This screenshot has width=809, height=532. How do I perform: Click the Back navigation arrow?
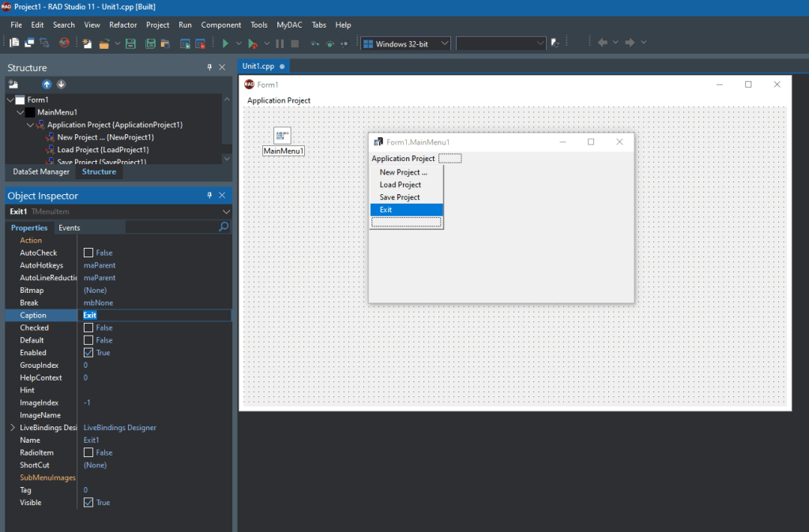click(602, 43)
